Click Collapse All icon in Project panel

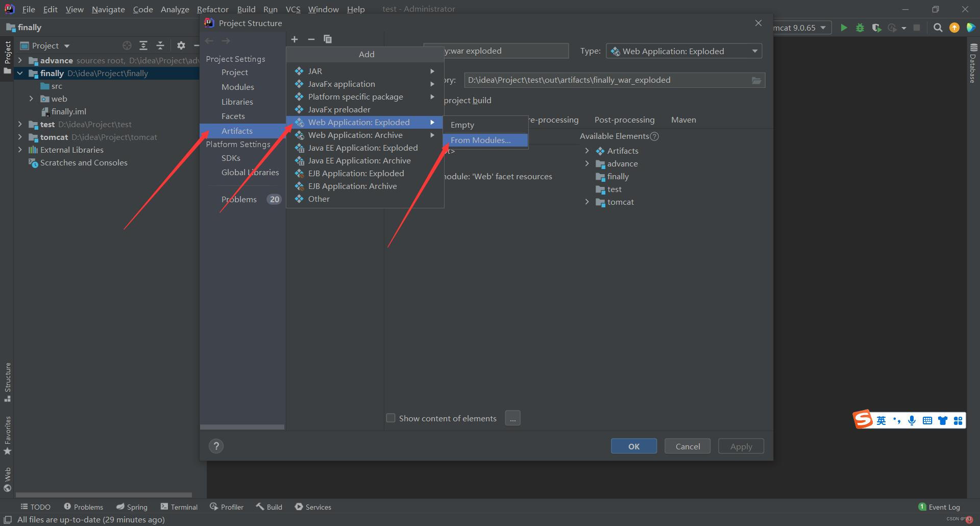[x=160, y=45]
